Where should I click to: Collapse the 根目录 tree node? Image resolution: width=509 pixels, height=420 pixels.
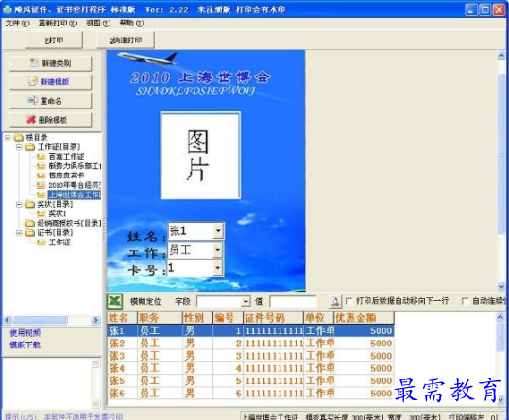click(x=8, y=138)
